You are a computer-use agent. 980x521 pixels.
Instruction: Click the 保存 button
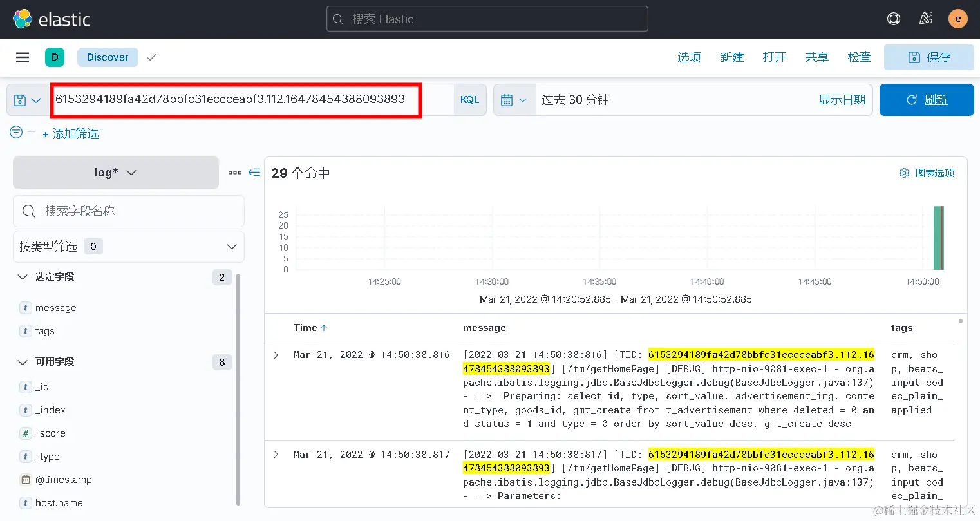coord(928,57)
